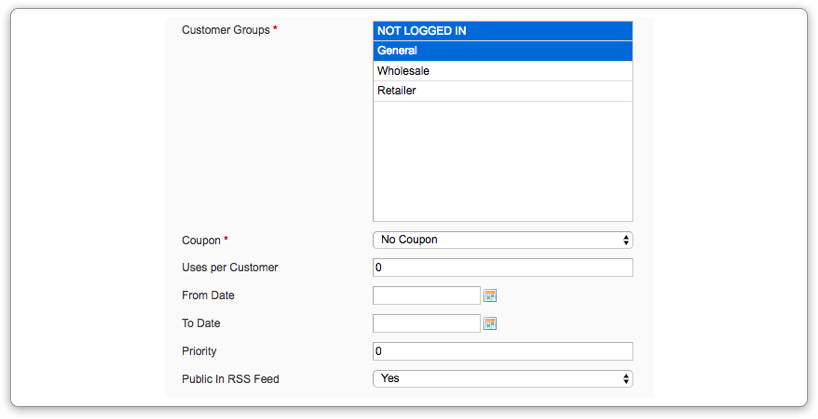Expand the Public In RSS Feed dropdown
818x419 pixels.
(x=503, y=379)
